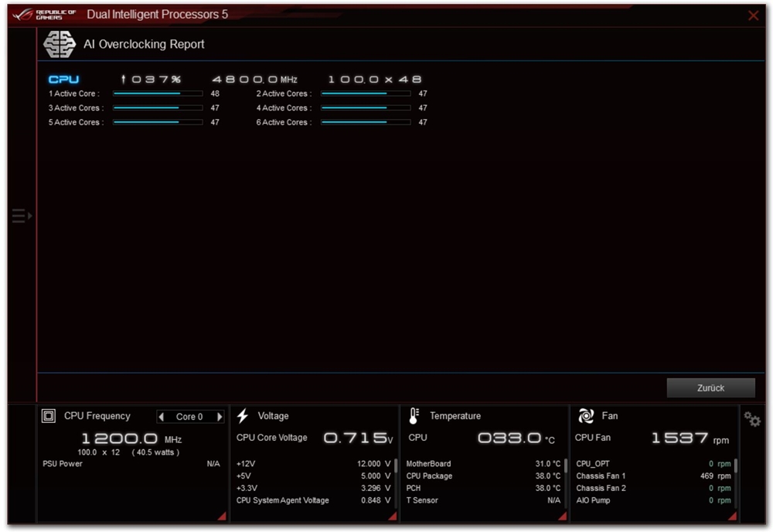
Task: Click the Fan panel fan icon
Action: pyautogui.click(x=586, y=416)
